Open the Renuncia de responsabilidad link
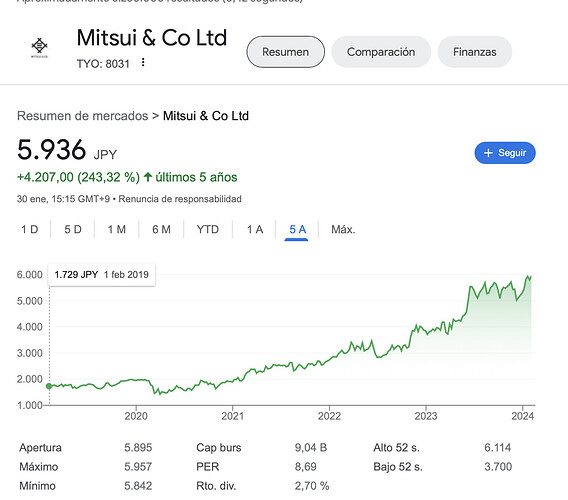This screenshot has height=500, width=568. point(180,199)
